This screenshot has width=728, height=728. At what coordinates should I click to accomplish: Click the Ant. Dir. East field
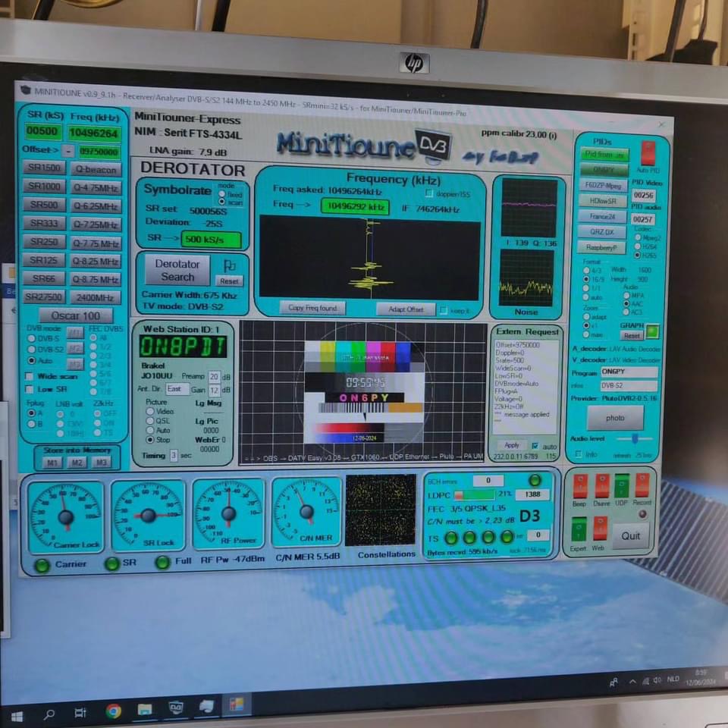[x=177, y=389]
